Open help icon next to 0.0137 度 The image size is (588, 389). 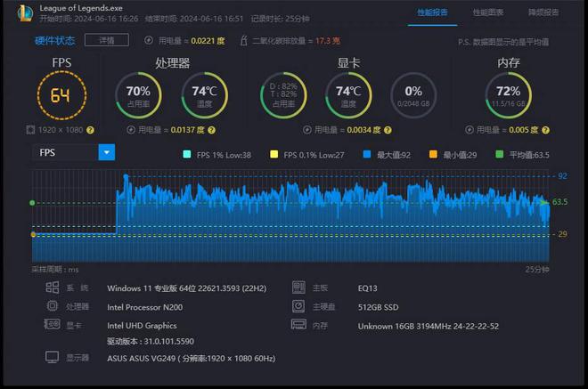click(211, 130)
